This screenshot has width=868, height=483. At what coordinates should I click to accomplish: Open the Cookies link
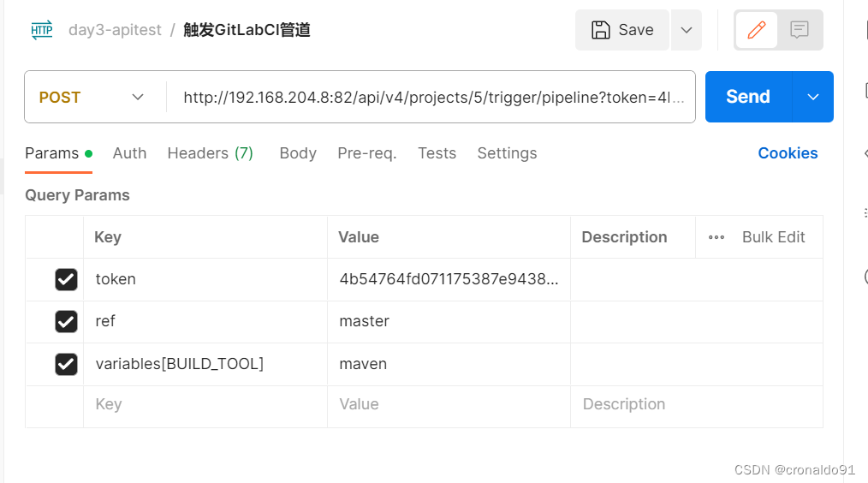point(788,153)
